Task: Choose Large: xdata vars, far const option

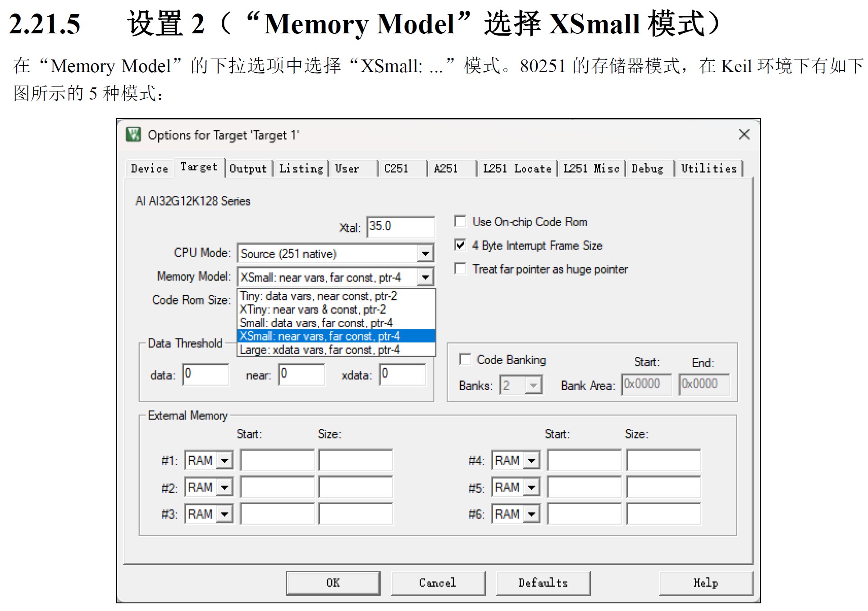Action: point(336,350)
